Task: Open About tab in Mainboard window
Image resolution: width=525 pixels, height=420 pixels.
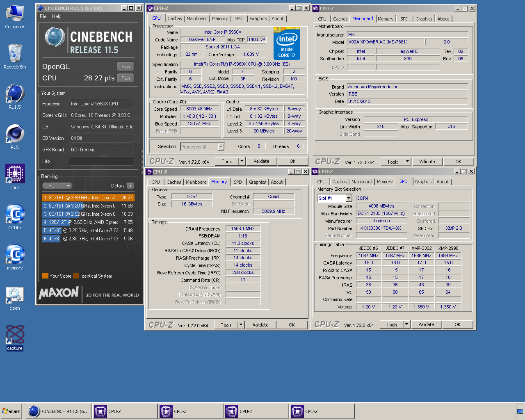Action: (x=443, y=19)
